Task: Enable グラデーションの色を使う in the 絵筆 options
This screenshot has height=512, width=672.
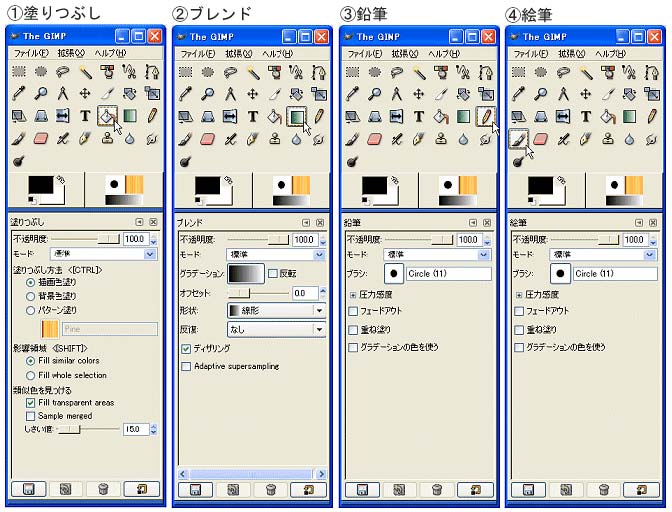Action: [x=519, y=347]
